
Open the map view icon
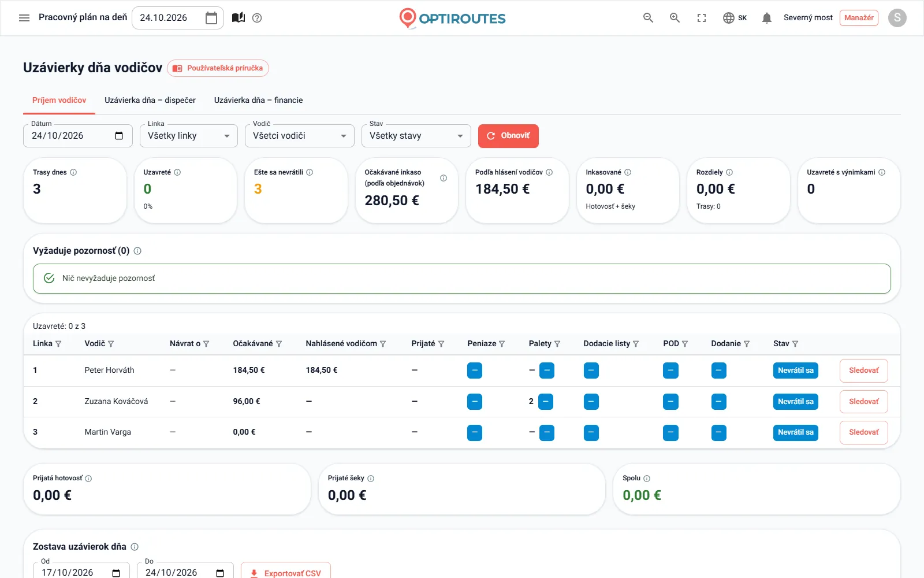239,18
